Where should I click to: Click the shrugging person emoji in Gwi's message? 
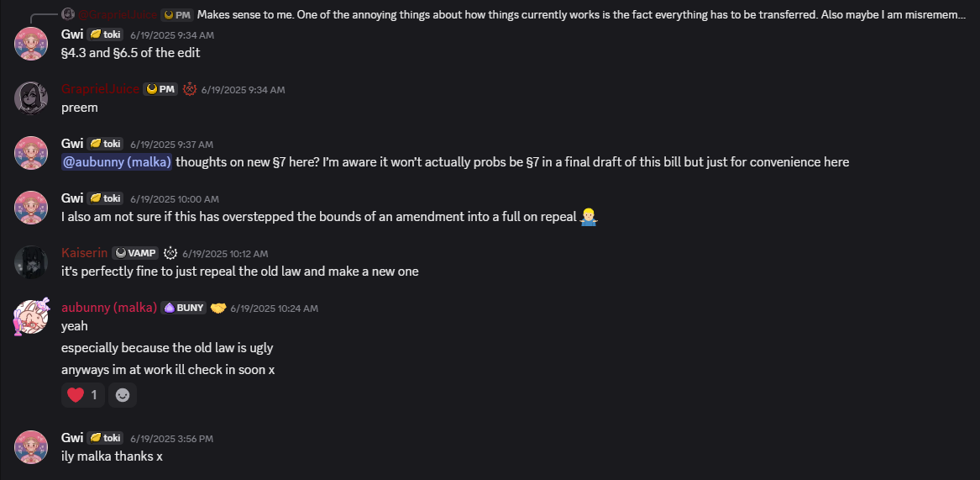click(589, 217)
